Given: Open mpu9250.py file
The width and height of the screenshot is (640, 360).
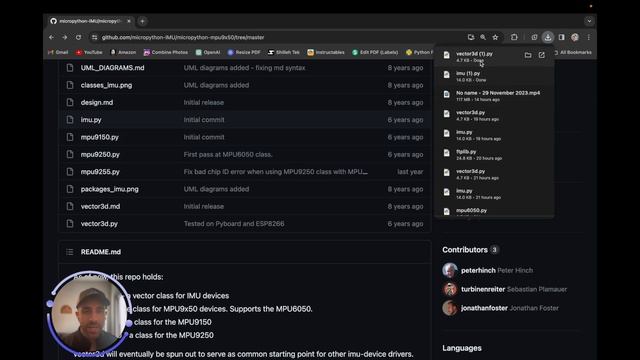Looking at the screenshot, I should point(100,154).
